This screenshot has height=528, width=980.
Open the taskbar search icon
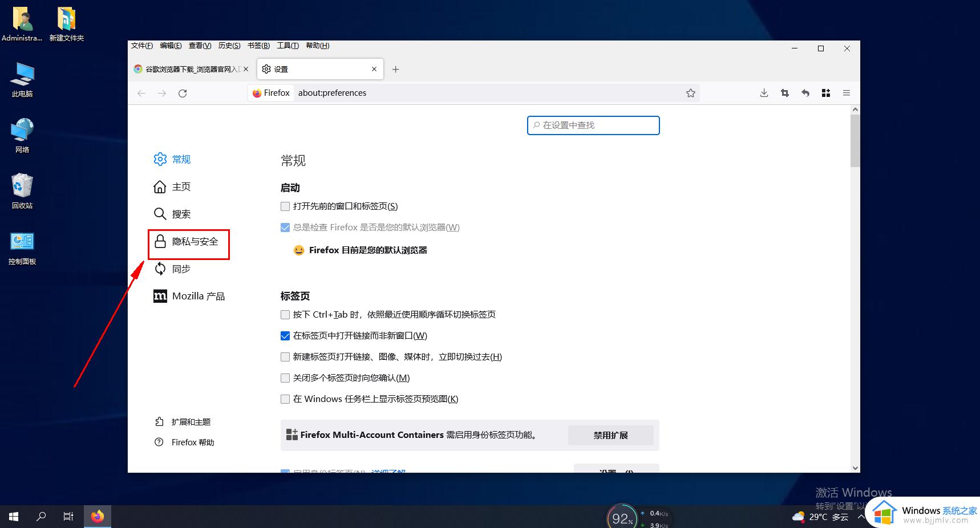[41, 517]
